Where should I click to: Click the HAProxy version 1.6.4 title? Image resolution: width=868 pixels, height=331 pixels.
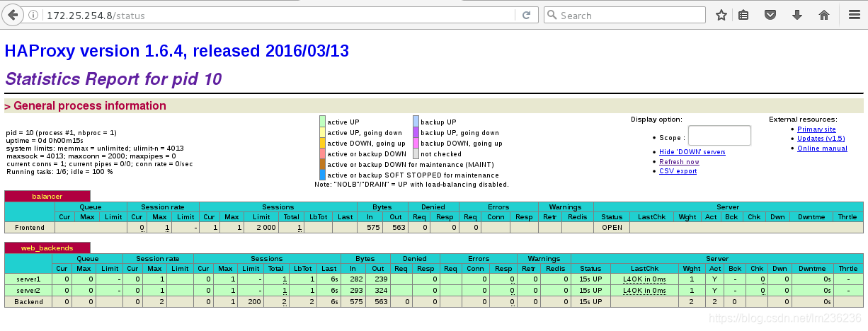[176, 51]
